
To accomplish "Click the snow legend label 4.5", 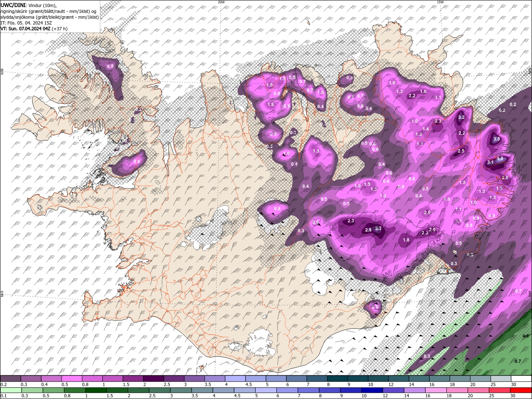I will click(x=249, y=384).
